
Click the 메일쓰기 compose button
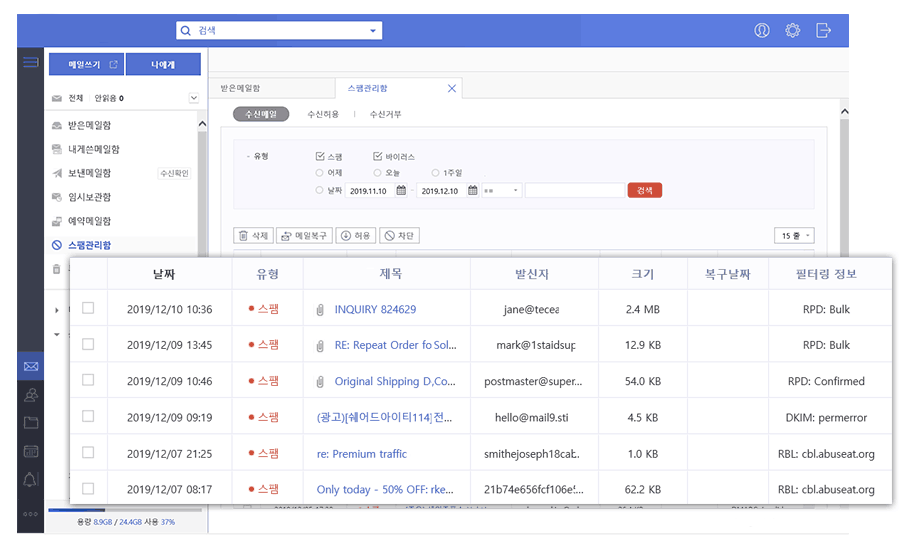coord(86,64)
